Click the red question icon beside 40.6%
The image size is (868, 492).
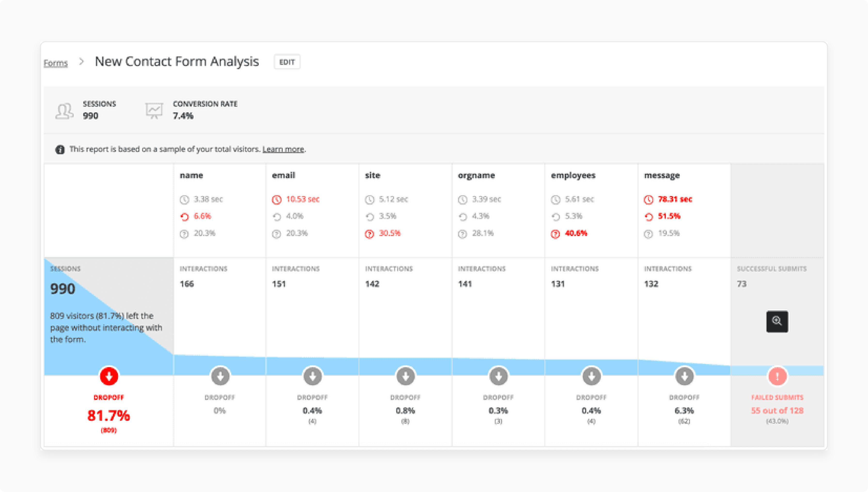tap(556, 234)
